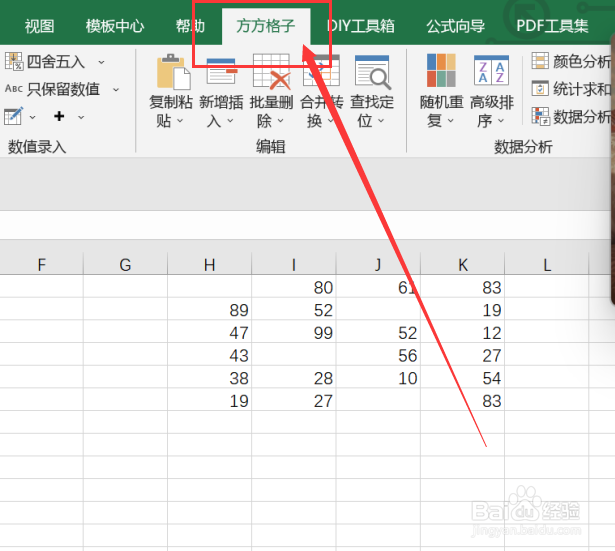Image resolution: width=615 pixels, height=551 pixels.
Task: Switch to the 方方格子 tab
Action: click(266, 26)
